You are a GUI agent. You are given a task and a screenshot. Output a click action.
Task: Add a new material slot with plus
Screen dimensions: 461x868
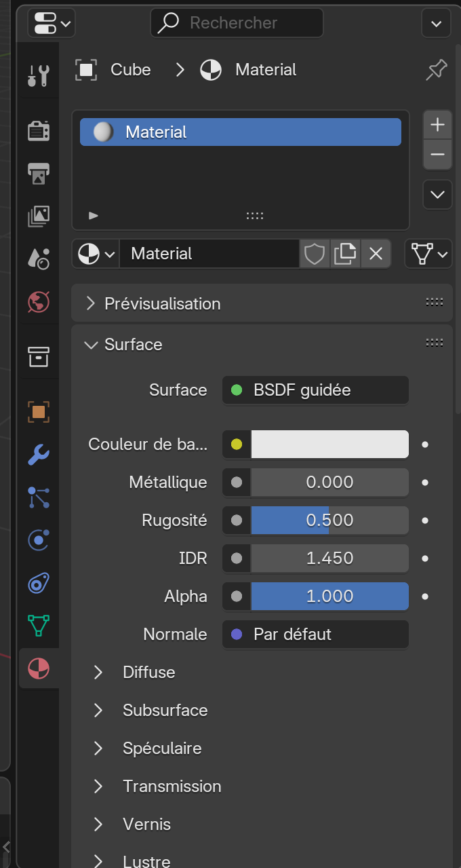coord(437,125)
